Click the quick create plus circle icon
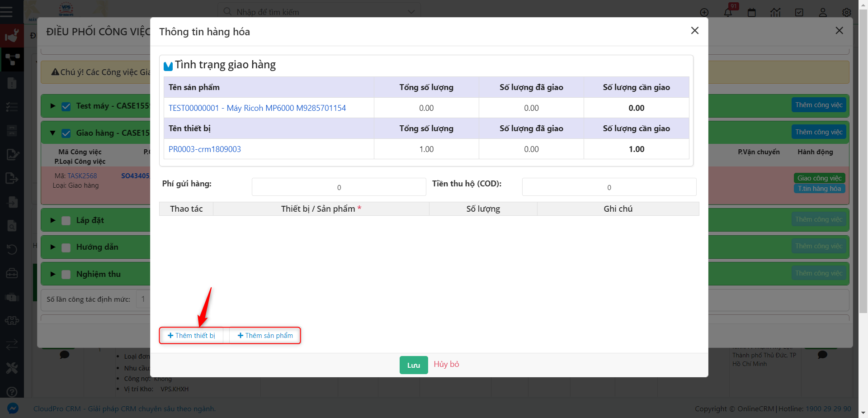The height and width of the screenshot is (418, 868). tap(704, 12)
